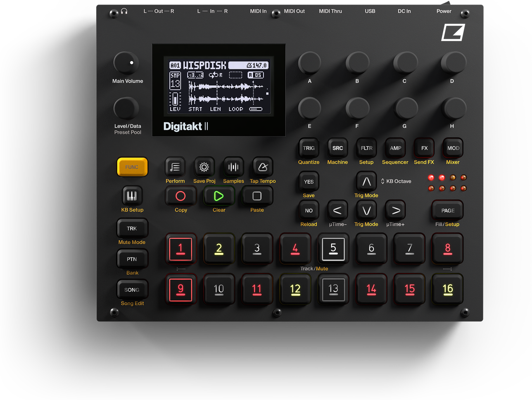Toggle the yellow FUNC button

pos(132,167)
